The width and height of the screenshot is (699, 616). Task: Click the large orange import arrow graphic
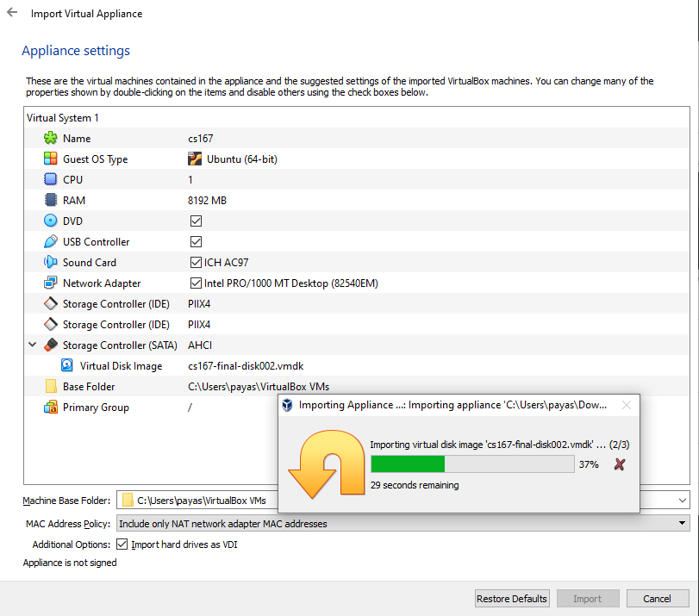click(327, 464)
